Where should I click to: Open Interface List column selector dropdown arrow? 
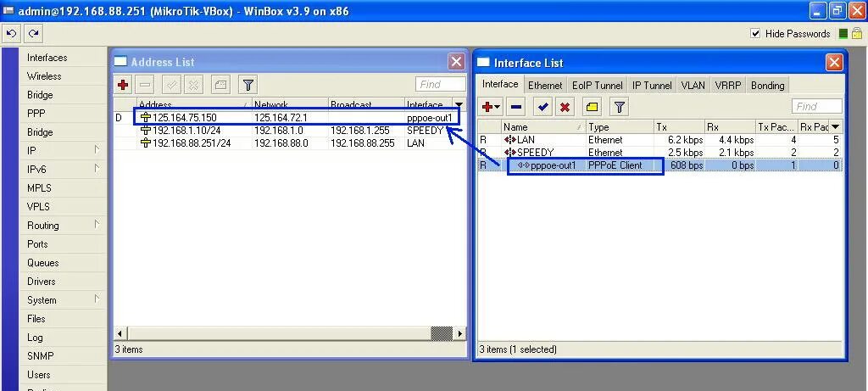pos(835,127)
